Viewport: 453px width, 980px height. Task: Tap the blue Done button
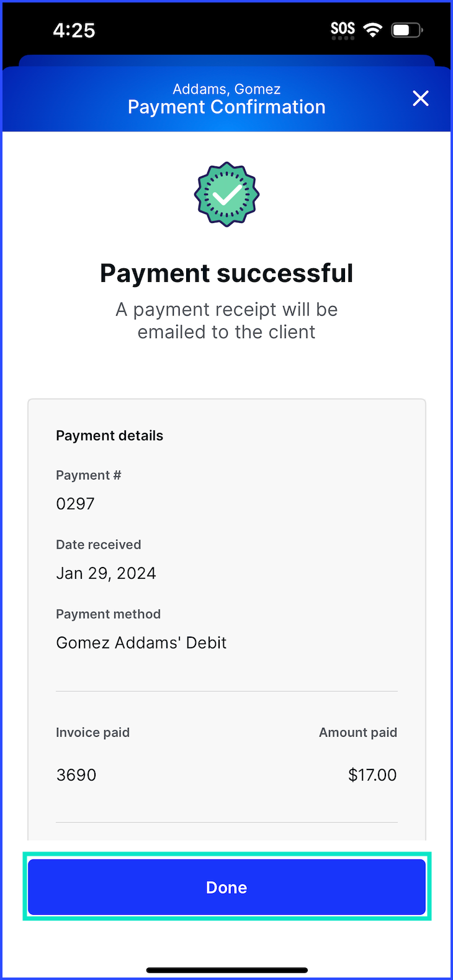pos(226,887)
